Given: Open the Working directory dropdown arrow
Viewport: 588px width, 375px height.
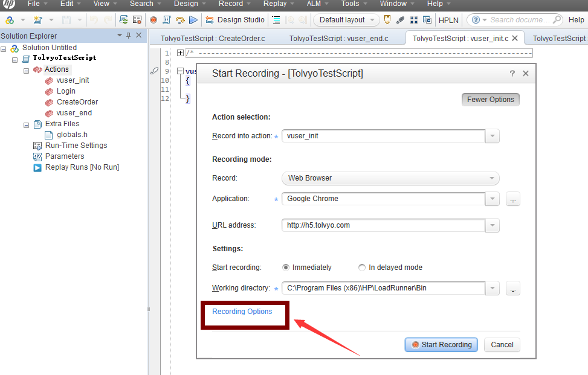Looking at the screenshot, I should click(x=493, y=288).
